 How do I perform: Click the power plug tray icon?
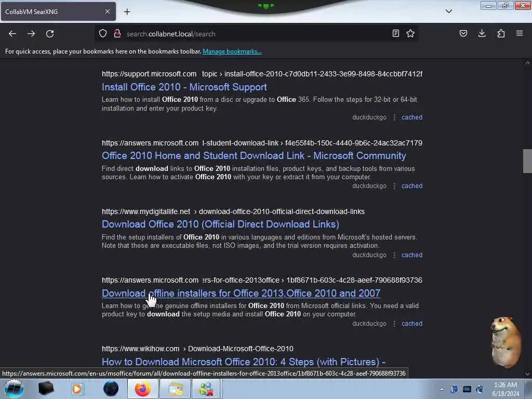pos(480,389)
